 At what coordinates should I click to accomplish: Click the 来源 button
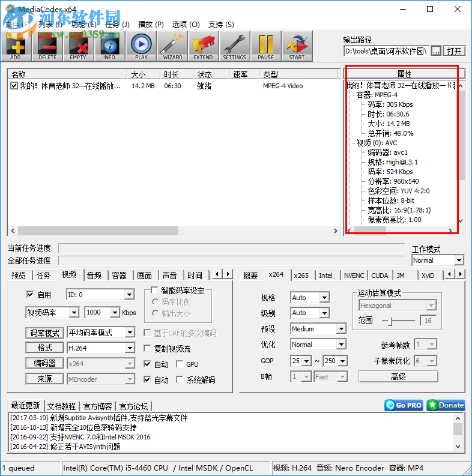[x=44, y=379]
